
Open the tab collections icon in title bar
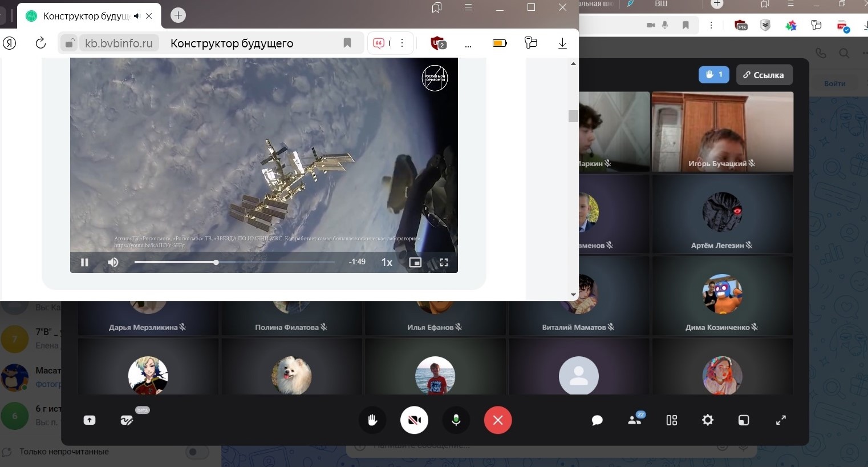(437, 7)
